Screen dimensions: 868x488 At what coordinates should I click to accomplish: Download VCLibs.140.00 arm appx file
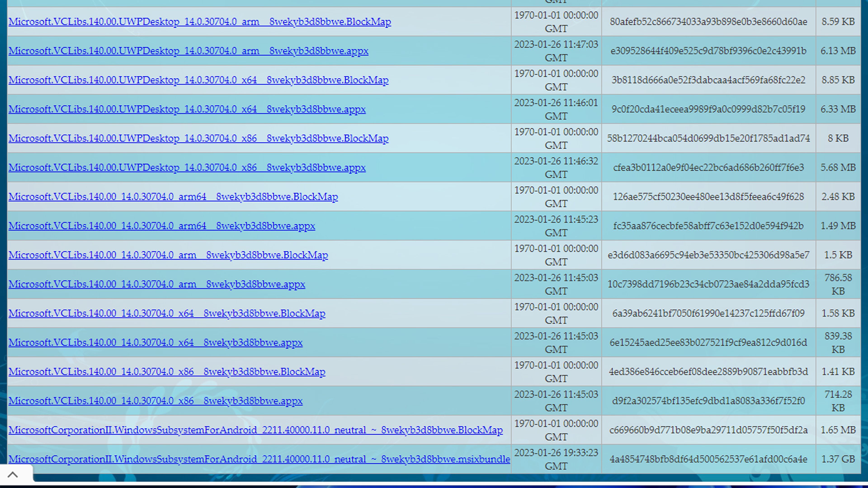coord(157,284)
